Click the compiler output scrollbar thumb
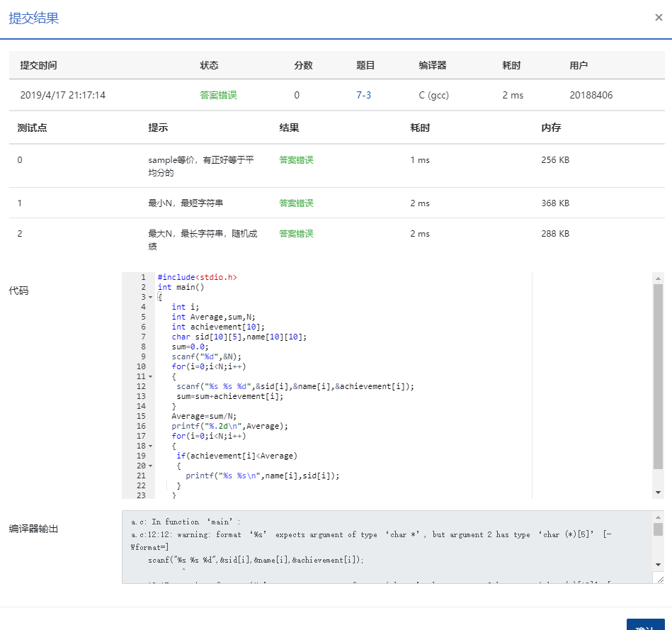 [658, 529]
